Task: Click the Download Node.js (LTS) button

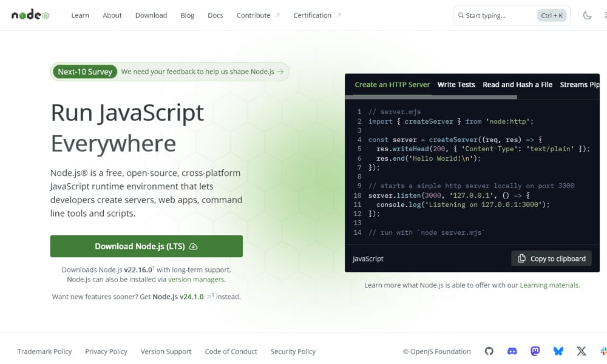Action: coord(146,246)
